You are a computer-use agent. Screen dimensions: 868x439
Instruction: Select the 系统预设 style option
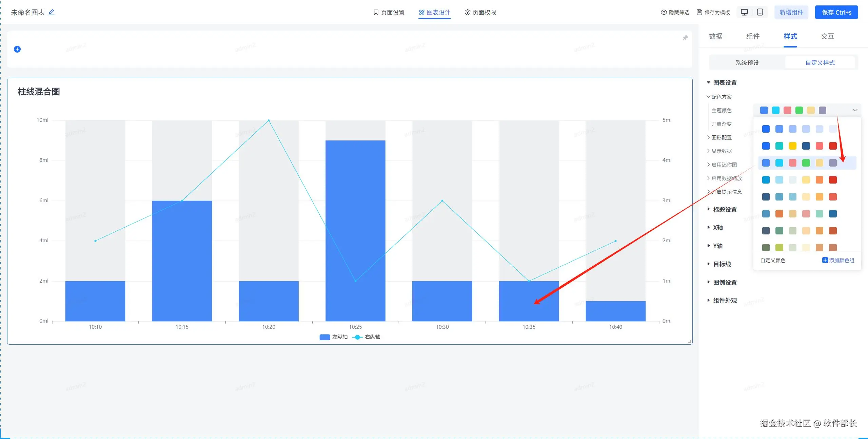pos(747,62)
